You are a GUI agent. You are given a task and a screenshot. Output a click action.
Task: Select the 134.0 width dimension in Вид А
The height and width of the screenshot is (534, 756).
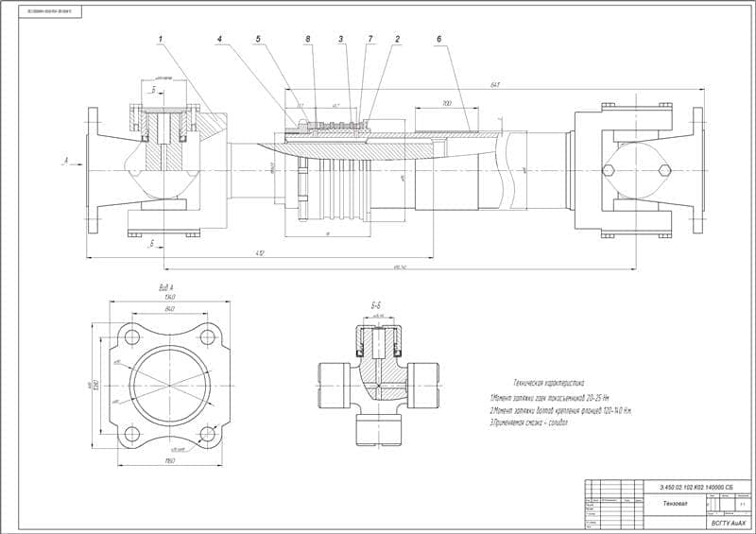point(170,297)
